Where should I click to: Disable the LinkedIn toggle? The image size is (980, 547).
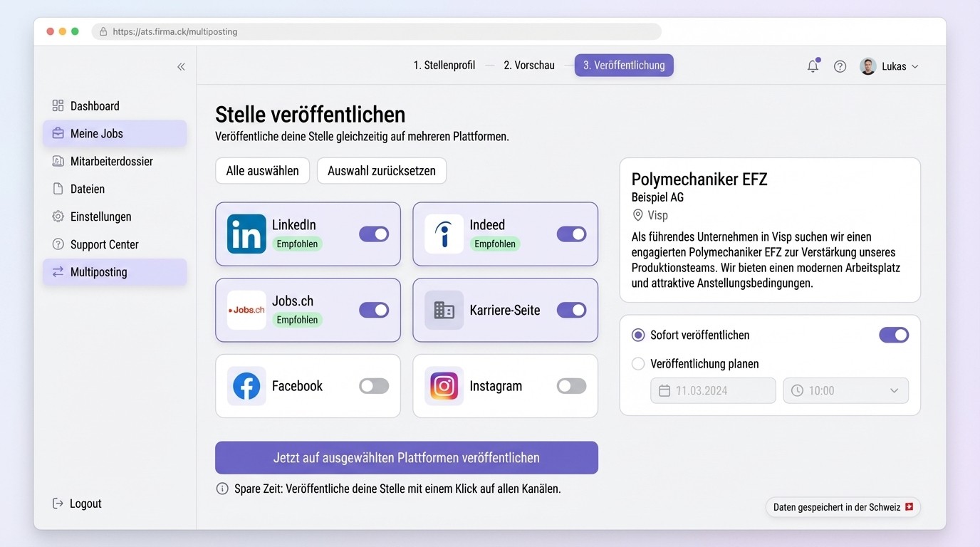[374, 234]
